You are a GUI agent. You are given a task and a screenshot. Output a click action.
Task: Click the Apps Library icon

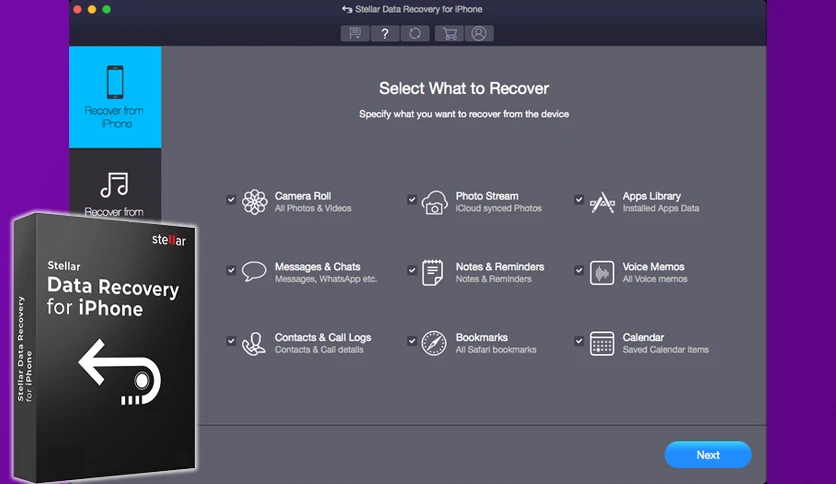(x=602, y=203)
